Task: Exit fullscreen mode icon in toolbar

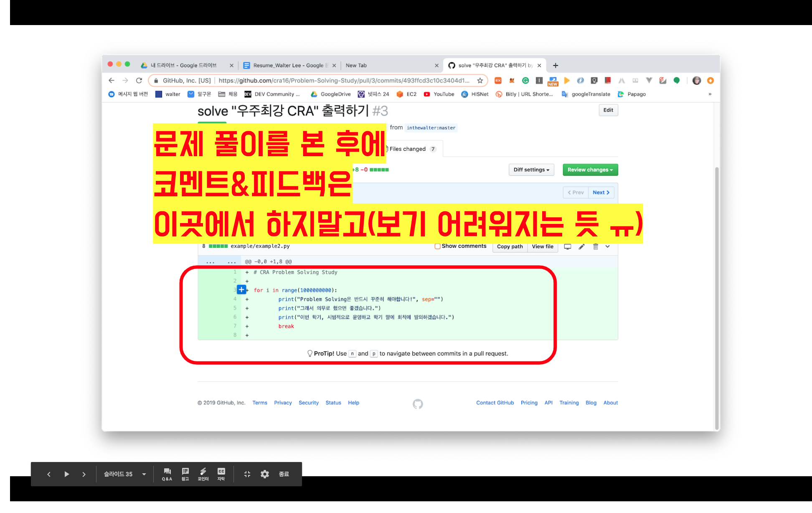Action: (247, 474)
